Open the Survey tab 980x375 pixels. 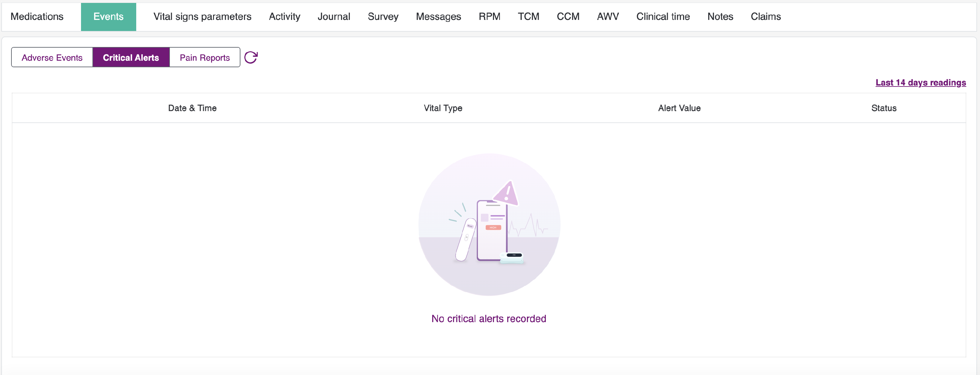tap(383, 17)
